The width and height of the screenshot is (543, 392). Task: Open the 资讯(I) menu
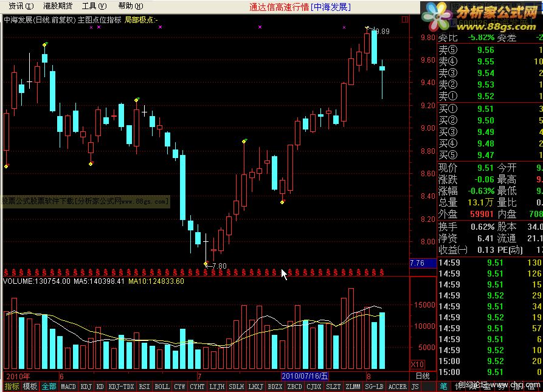click(x=21, y=6)
